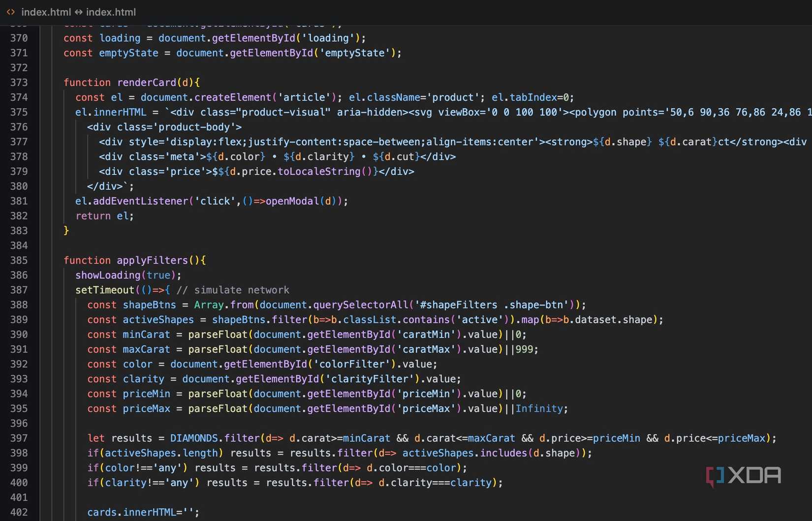Click the 'loading' variable on line 370
812x521 pixels.
(120, 38)
